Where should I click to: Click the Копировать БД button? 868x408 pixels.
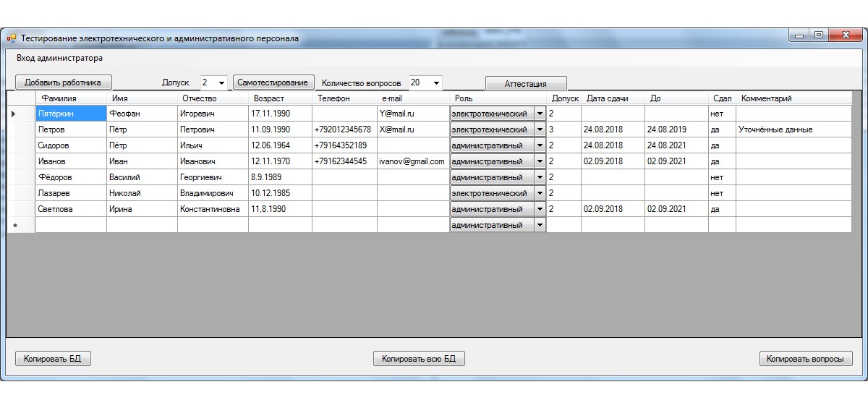point(53,358)
